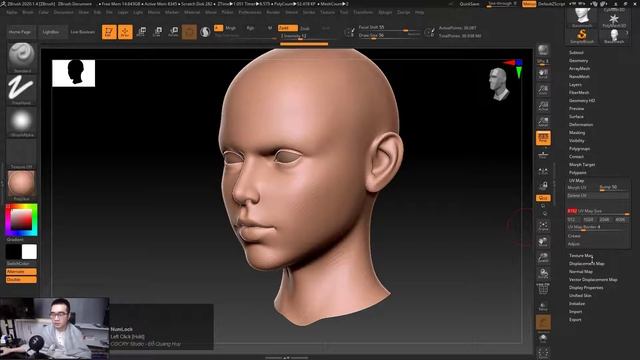Toggle Perspective (Persp) view
The image size is (640, 360).
pos(543,138)
